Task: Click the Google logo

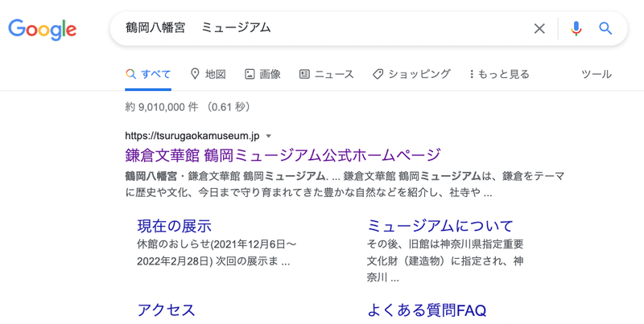Action: [43, 29]
